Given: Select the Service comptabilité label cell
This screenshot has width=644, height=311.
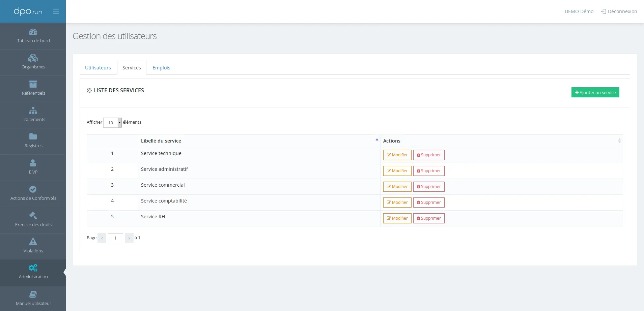Looking at the screenshot, I should point(259,203).
